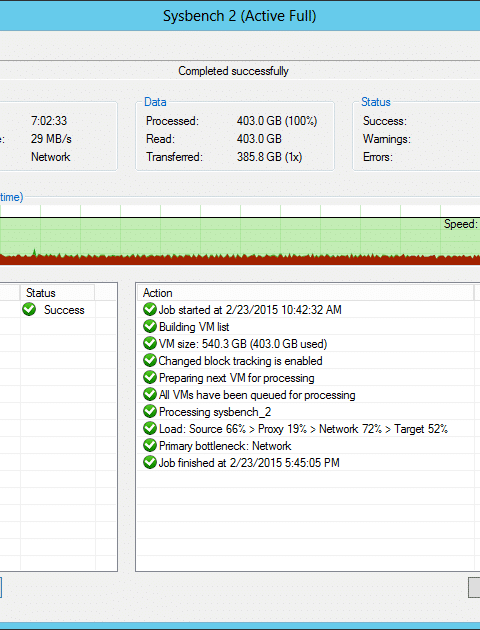Click the Warnings counter label
Viewport: 480px width, 630px height.
click(x=386, y=139)
